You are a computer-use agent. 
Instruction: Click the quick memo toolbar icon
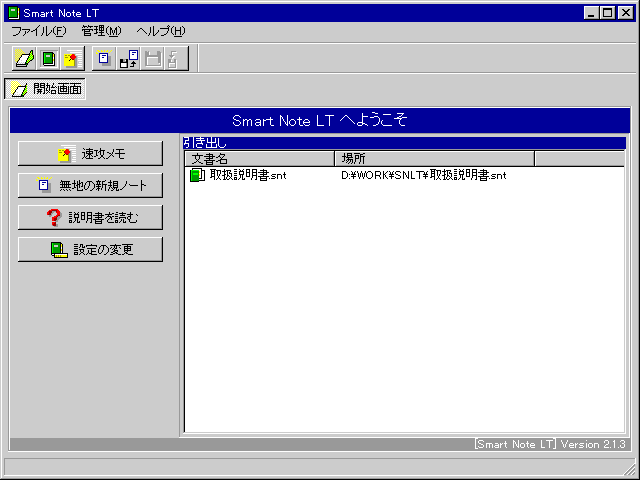point(73,58)
